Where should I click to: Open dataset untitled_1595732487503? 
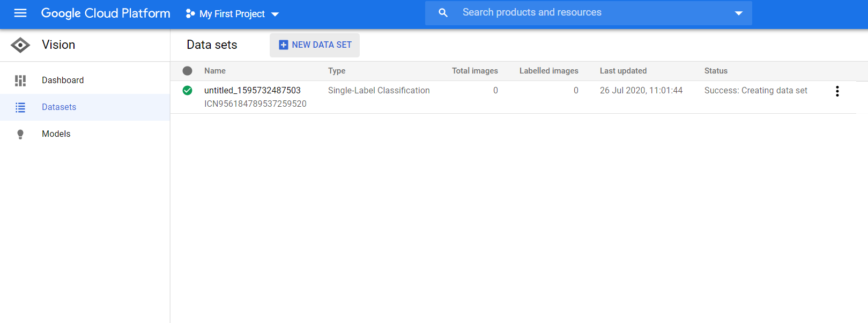[253, 91]
